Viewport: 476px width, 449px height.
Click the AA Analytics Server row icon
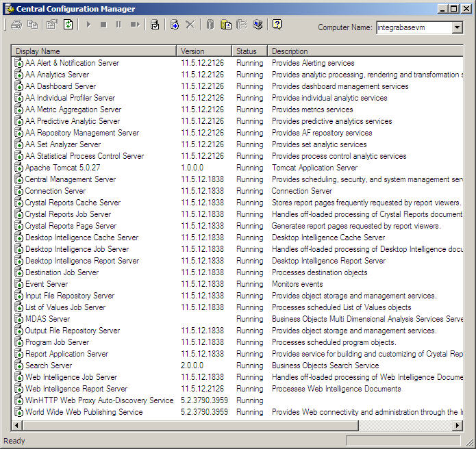coord(18,75)
